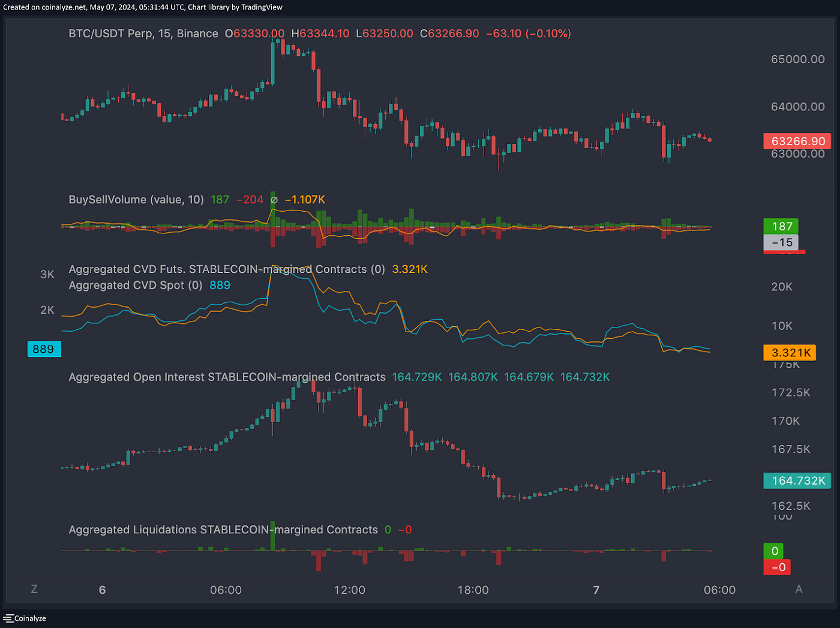Click the Aggregated CVD Spot legend text
This screenshot has width=840, height=628.
(x=135, y=285)
